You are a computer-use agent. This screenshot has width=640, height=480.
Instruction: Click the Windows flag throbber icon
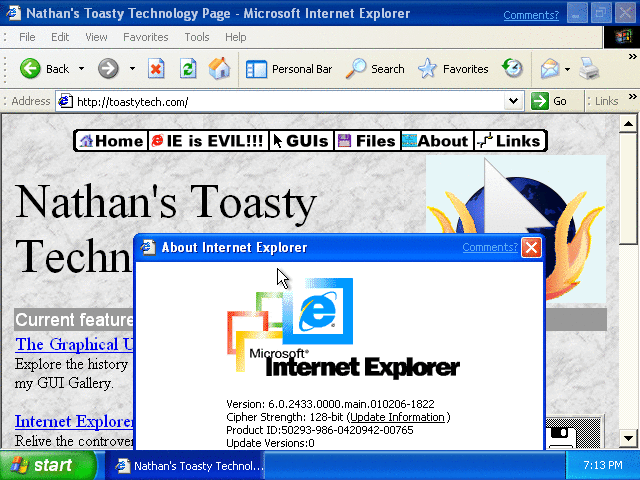pyautogui.click(x=622, y=37)
